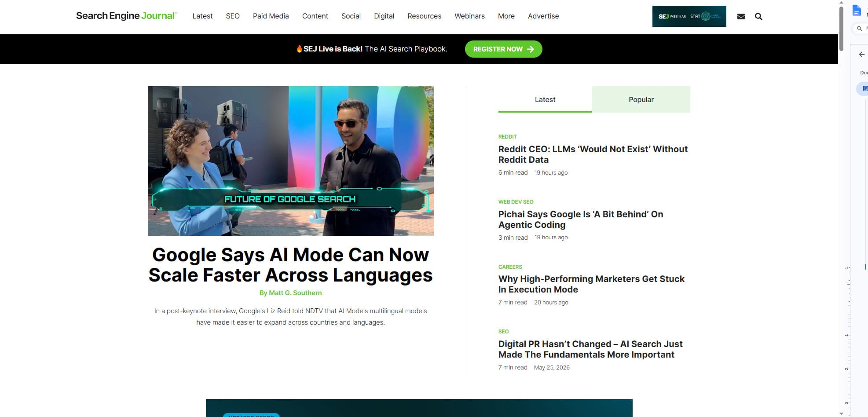Open the Google Says AI Mode headline
Screen dimensions: 868x417
(x=291, y=265)
